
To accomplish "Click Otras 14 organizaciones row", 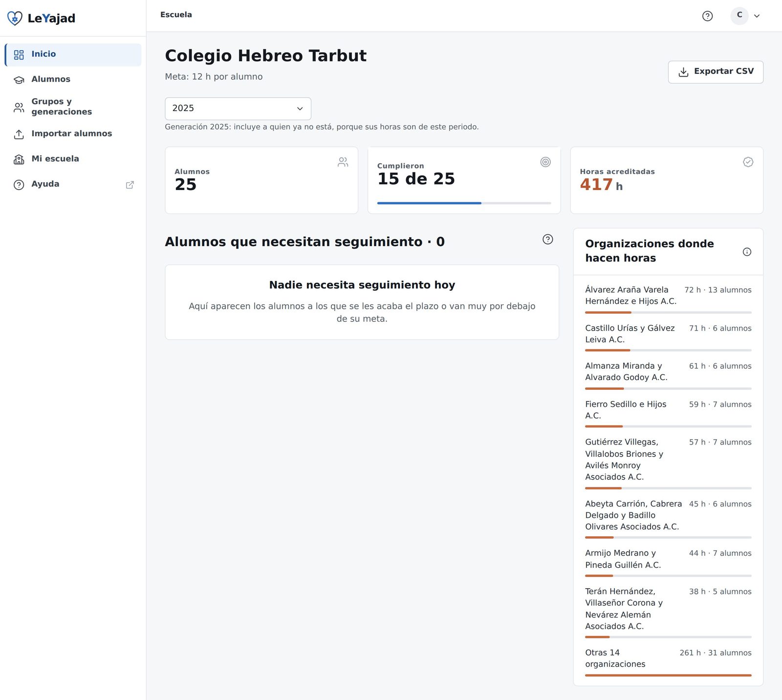I will point(668,661).
